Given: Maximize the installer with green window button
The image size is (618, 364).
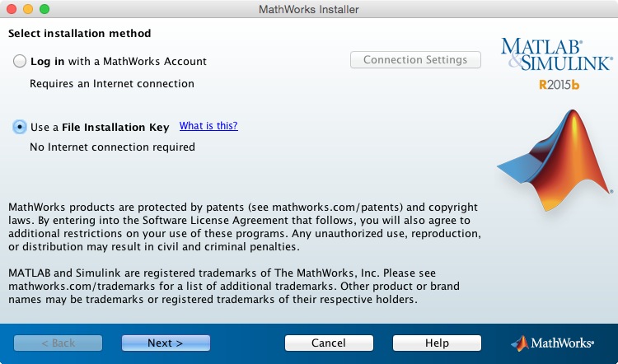Looking at the screenshot, I should [44, 9].
